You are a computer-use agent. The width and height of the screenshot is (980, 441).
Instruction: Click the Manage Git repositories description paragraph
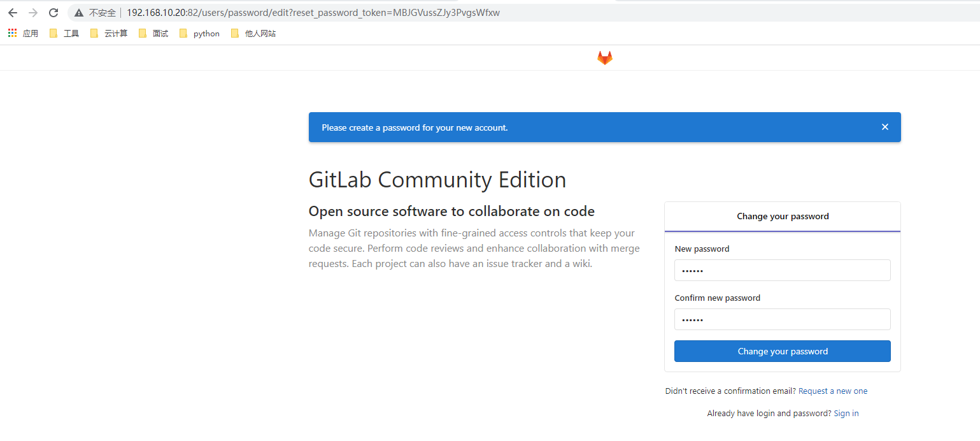click(x=474, y=249)
